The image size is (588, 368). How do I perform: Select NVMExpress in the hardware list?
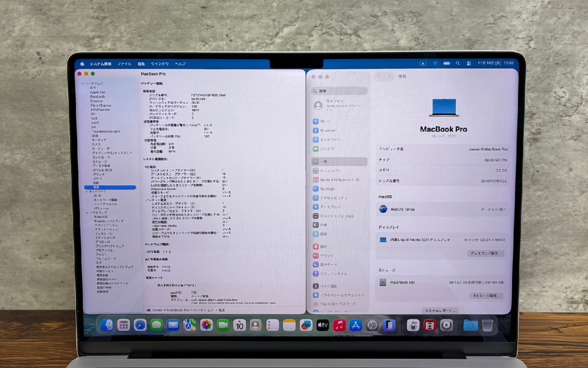pyautogui.click(x=99, y=110)
